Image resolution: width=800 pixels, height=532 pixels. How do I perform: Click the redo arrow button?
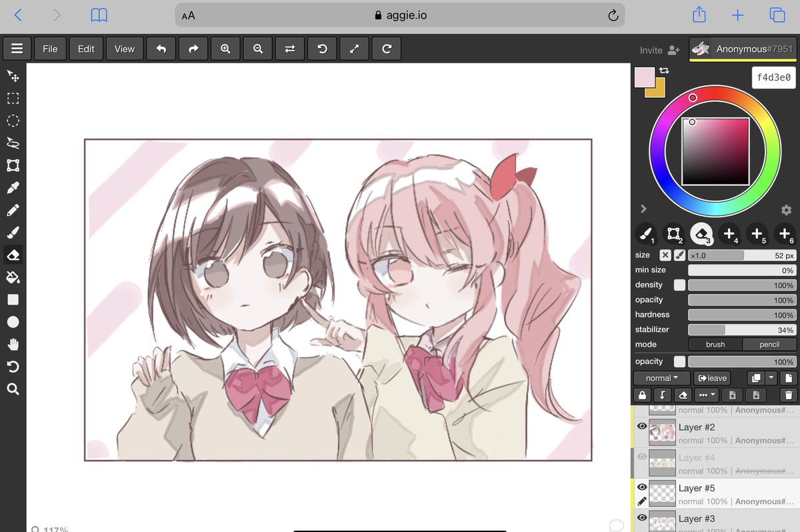coord(193,49)
